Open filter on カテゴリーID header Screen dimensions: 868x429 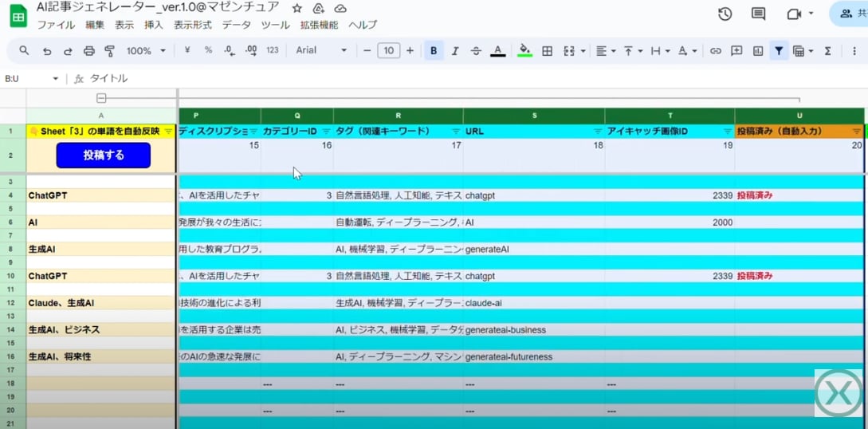coord(325,132)
